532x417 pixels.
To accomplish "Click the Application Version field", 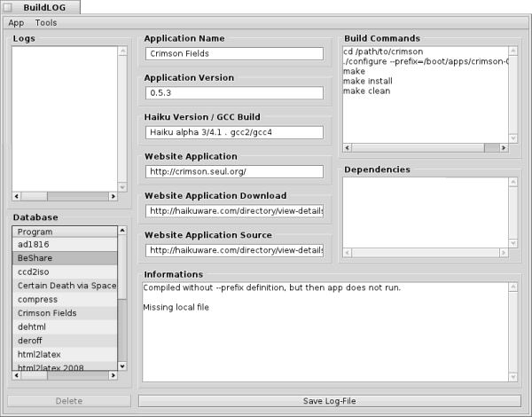I will [x=234, y=93].
